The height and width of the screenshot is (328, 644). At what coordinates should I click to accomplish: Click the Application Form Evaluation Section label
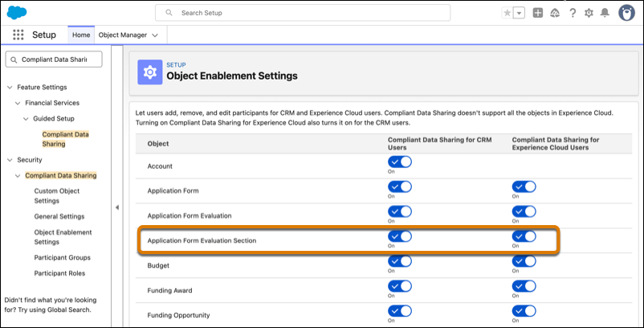202,241
